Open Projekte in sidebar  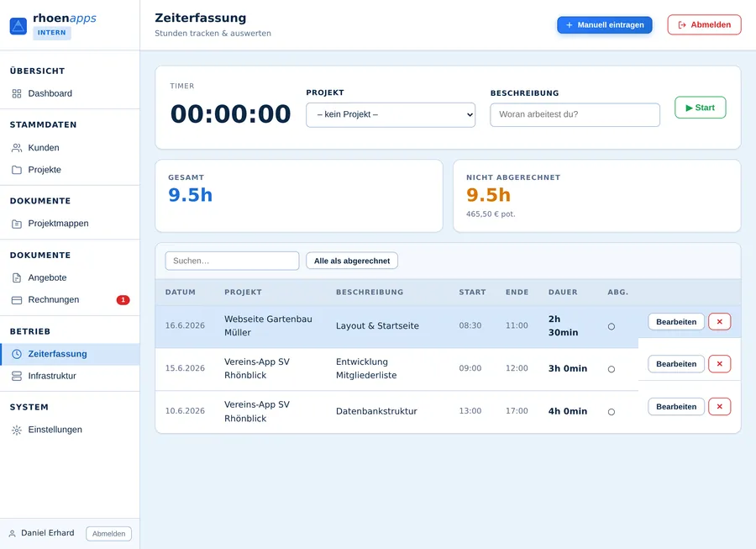point(70,170)
